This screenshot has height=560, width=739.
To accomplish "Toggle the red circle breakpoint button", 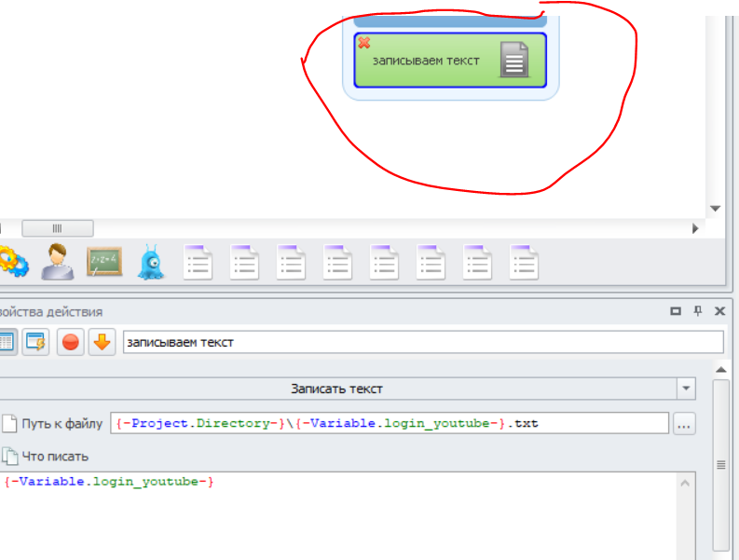I will [x=70, y=342].
